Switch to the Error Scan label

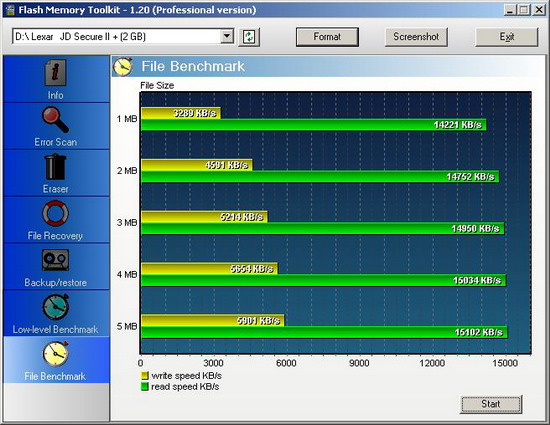coord(55,142)
